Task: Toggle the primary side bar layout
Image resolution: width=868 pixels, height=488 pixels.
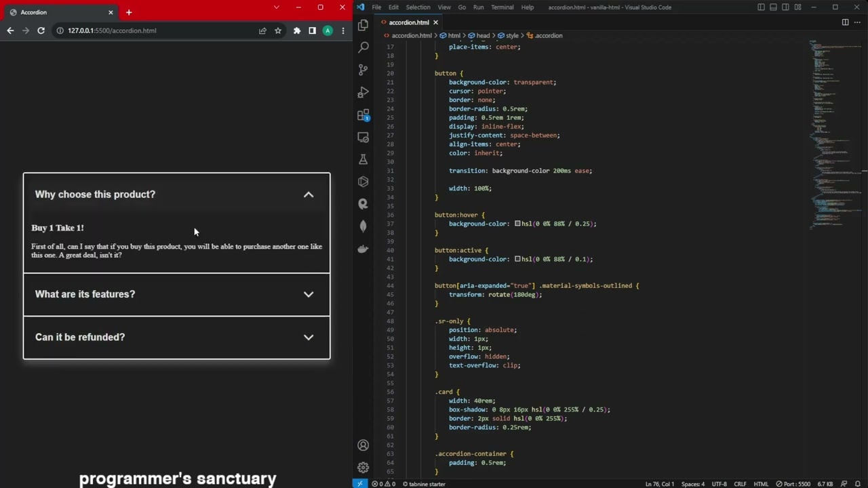Action: point(761,7)
